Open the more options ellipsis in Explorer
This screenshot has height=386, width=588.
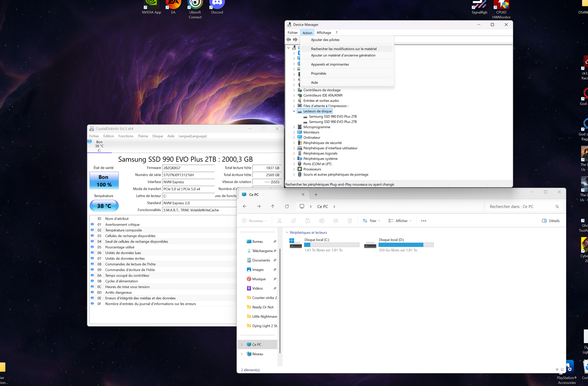coord(424,221)
